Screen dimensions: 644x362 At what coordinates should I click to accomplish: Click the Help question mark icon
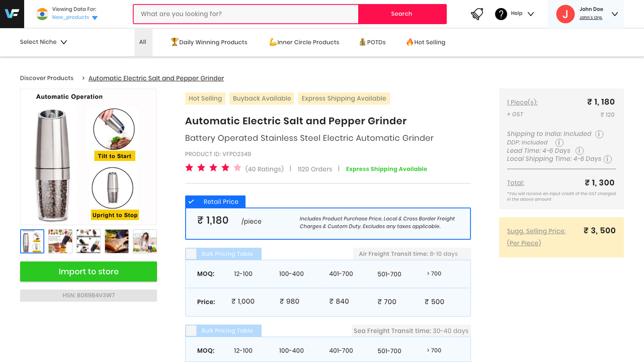tap(501, 14)
